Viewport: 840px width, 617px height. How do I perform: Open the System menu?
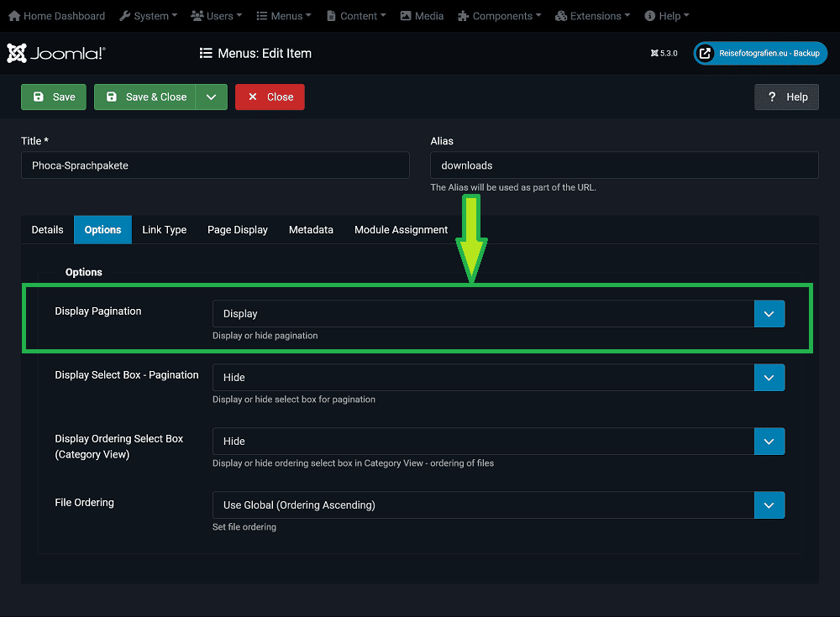pos(149,16)
